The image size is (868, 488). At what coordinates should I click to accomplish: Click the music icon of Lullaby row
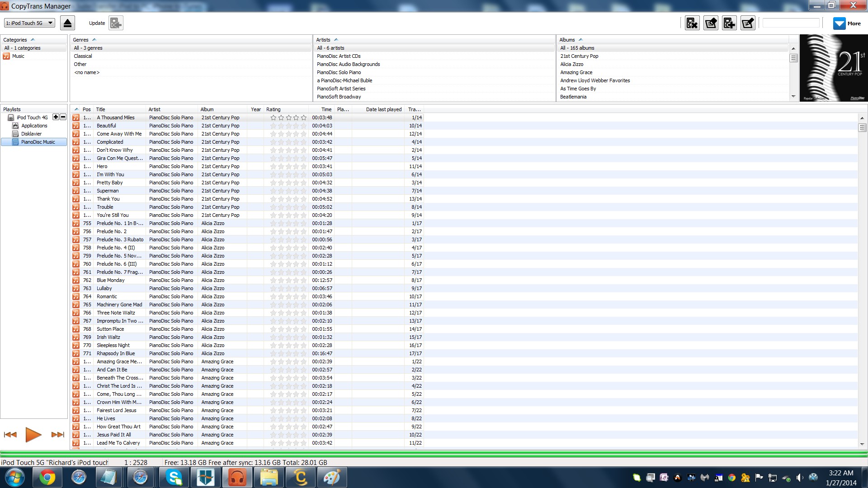point(76,288)
